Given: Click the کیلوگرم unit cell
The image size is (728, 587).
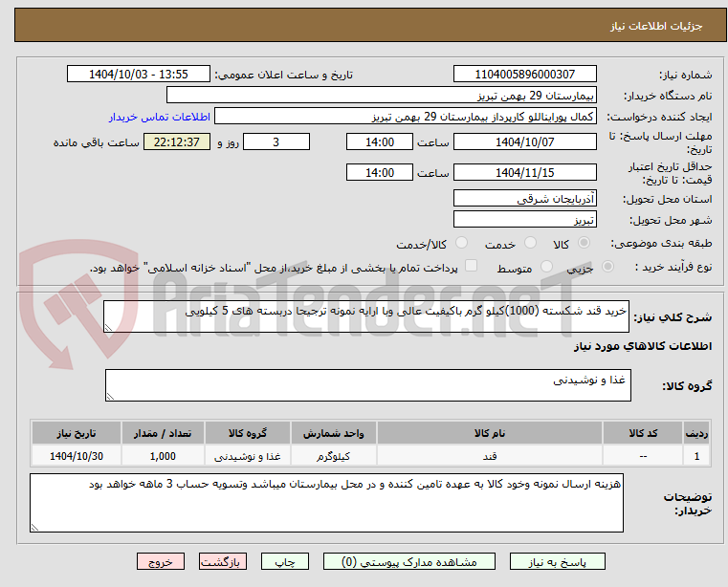Looking at the screenshot, I should 333,456.
